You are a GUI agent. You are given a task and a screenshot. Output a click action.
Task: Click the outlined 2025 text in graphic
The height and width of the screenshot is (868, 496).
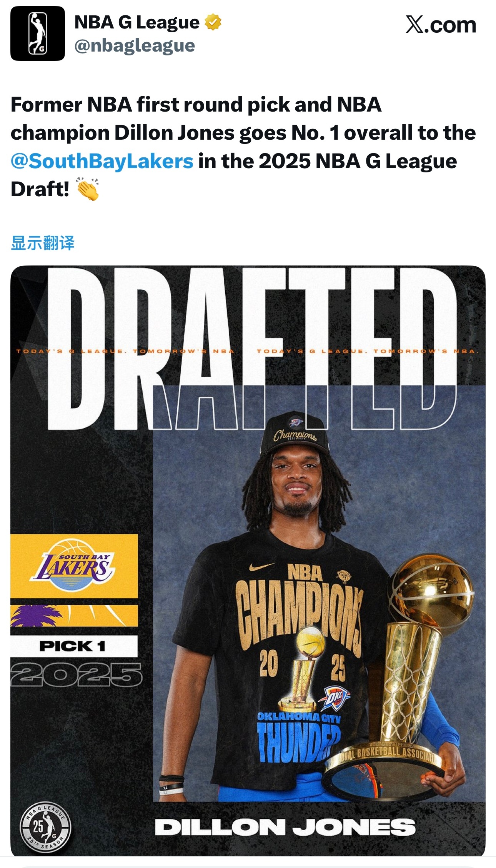(x=76, y=675)
